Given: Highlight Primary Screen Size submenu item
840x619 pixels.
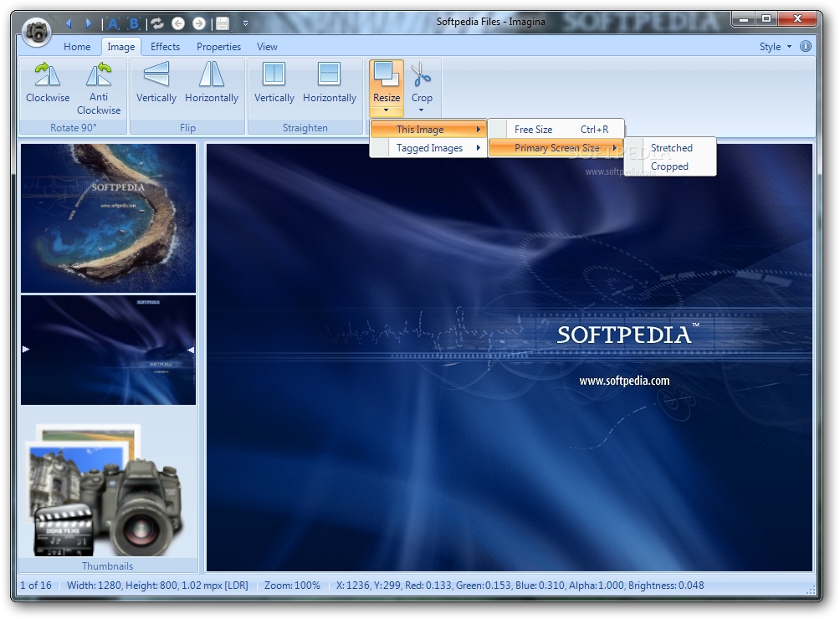Looking at the screenshot, I should [556, 148].
